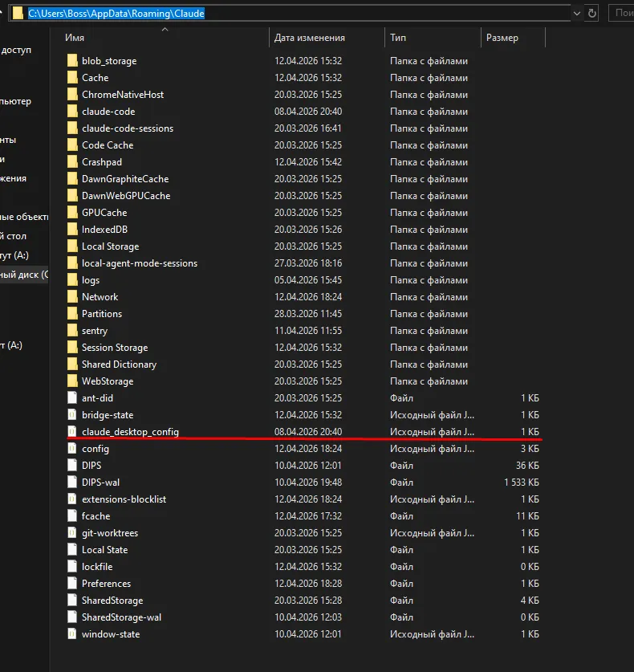Select the fcache file name
The width and height of the screenshot is (634, 672).
(96, 516)
